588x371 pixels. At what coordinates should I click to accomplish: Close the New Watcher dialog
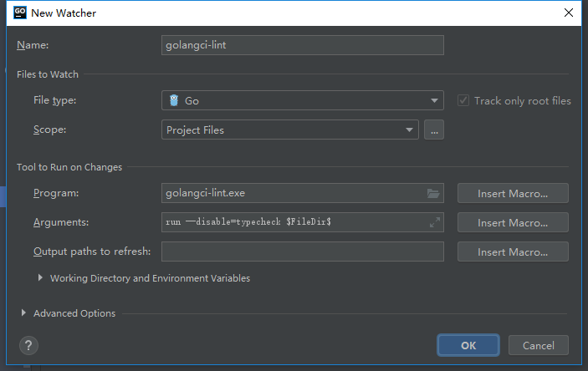(x=569, y=13)
